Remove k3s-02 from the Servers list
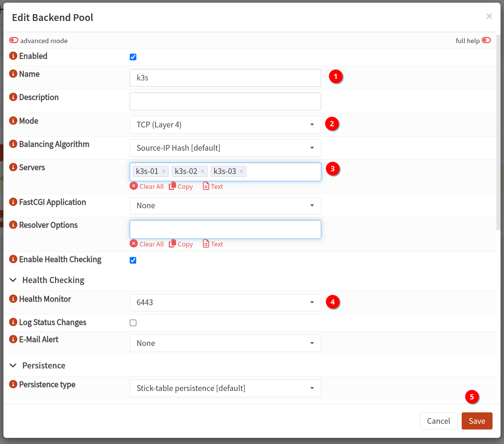This screenshot has width=504, height=444. tap(203, 171)
